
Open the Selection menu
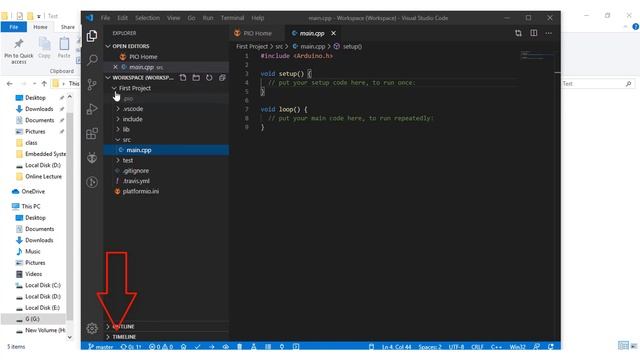147,18
